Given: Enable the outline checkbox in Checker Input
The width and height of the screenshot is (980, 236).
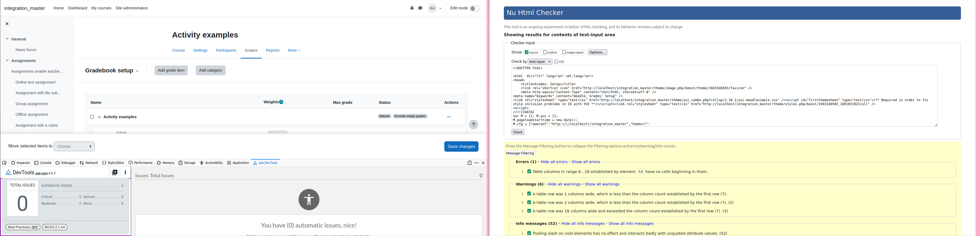Looking at the screenshot, I should tap(545, 52).
